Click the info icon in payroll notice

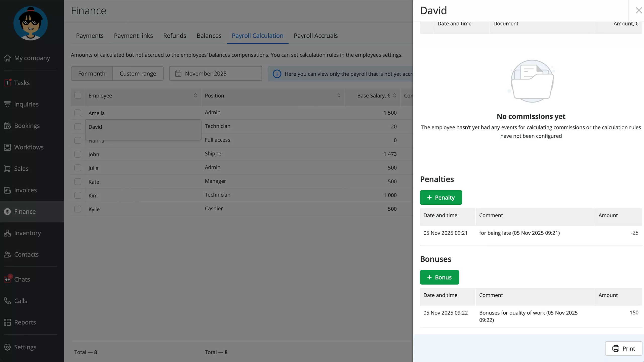(277, 74)
